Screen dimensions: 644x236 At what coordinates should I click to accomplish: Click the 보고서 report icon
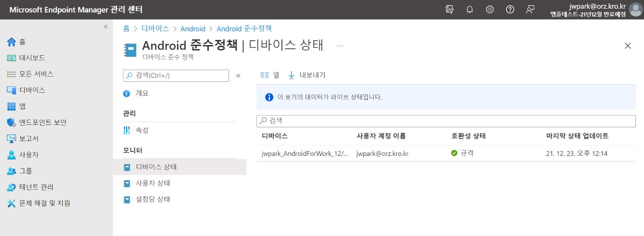click(x=11, y=139)
